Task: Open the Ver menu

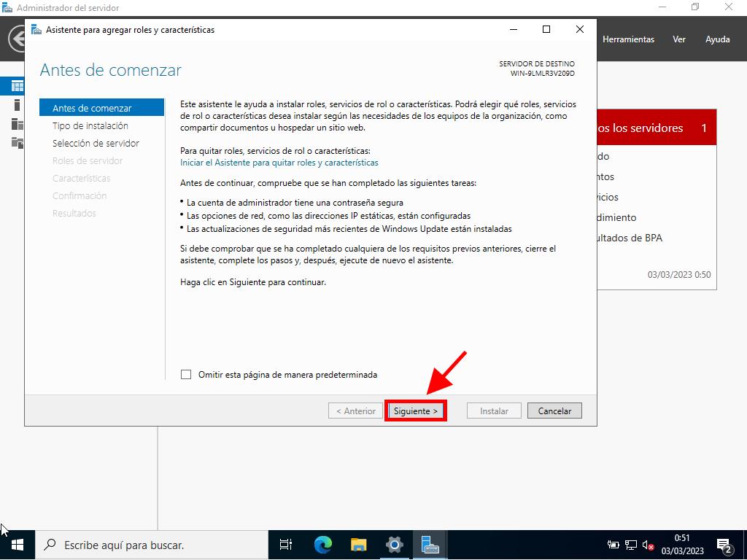Action: click(x=679, y=39)
